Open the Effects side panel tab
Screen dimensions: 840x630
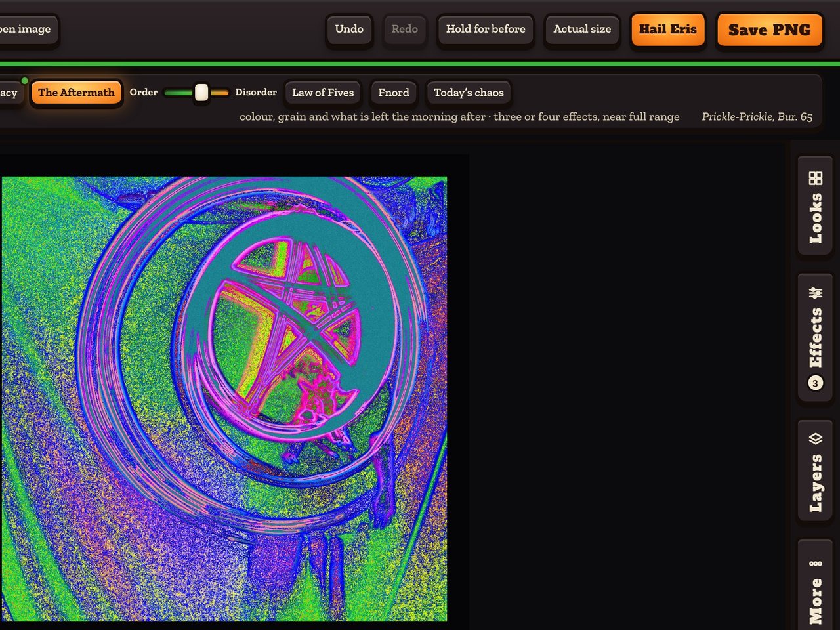[815, 337]
